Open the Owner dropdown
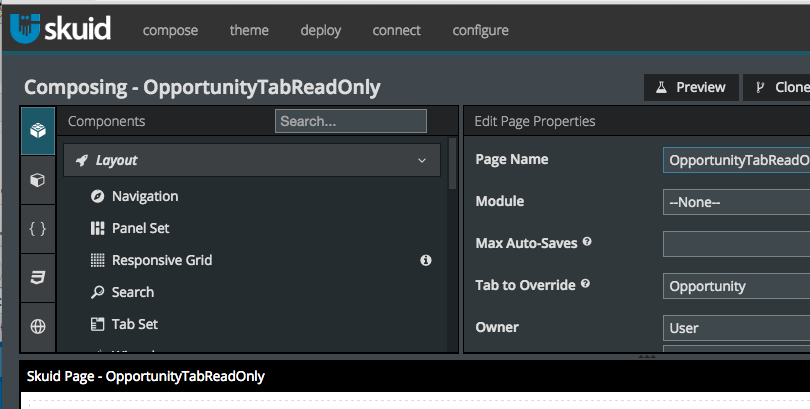810x409 pixels. tap(736, 328)
